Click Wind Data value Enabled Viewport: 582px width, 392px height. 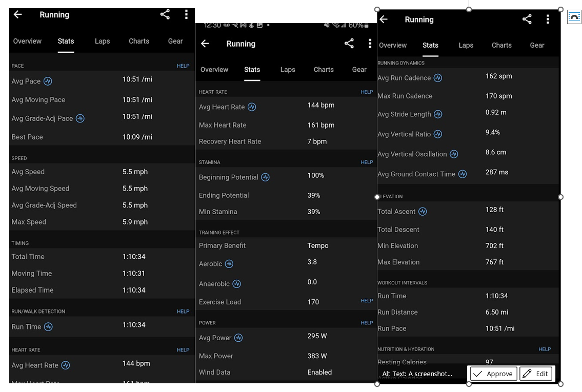[x=319, y=373]
